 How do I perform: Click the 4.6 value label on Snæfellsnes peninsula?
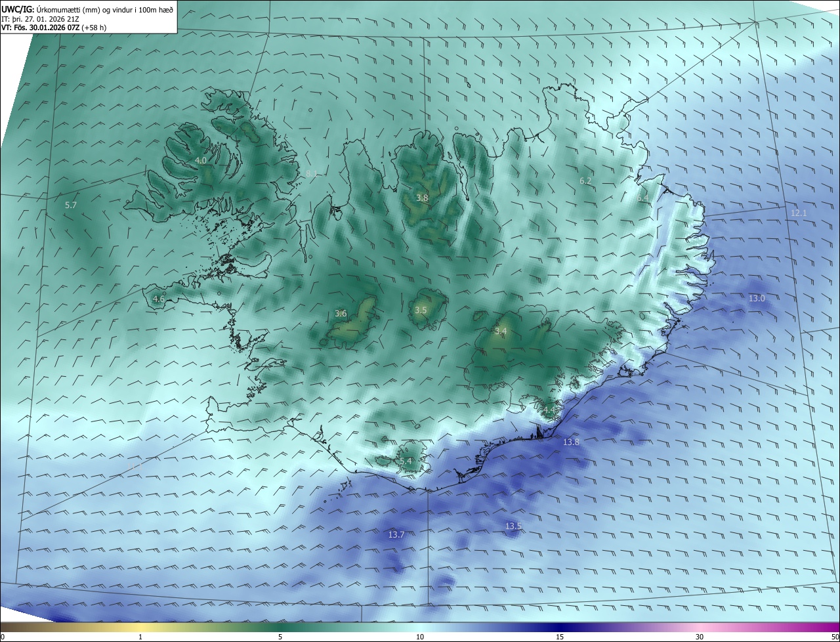158,299
